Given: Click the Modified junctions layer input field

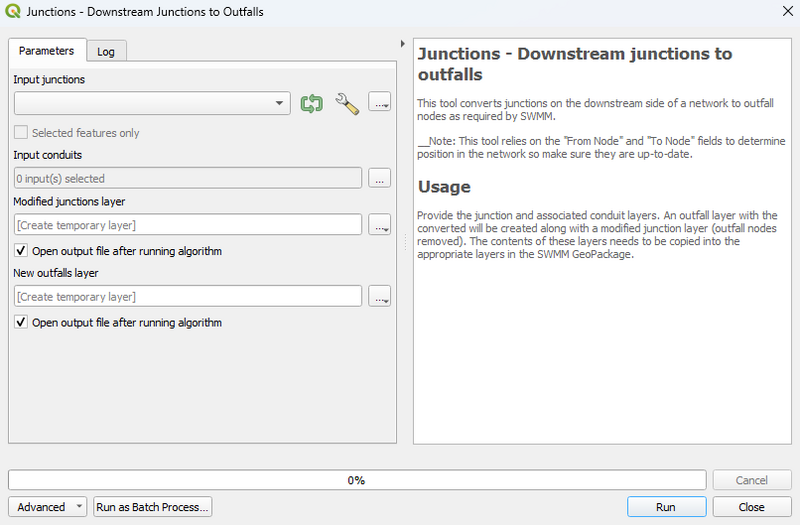Looking at the screenshot, I should tap(188, 225).
